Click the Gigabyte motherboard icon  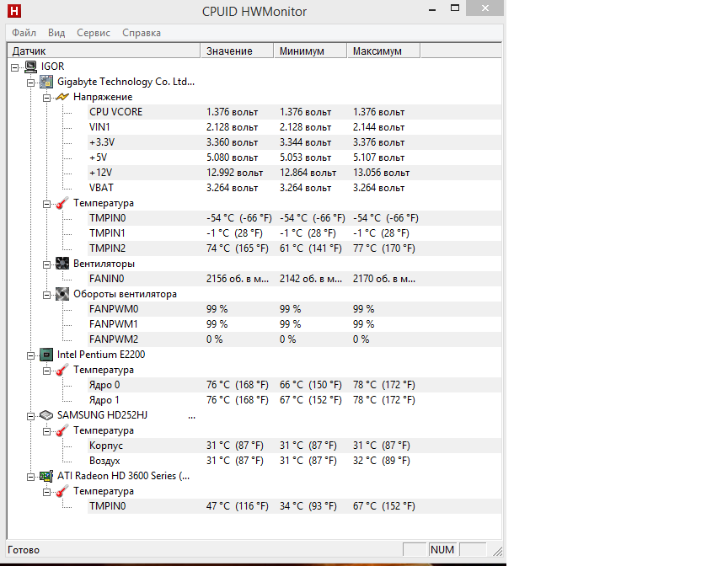click(46, 82)
